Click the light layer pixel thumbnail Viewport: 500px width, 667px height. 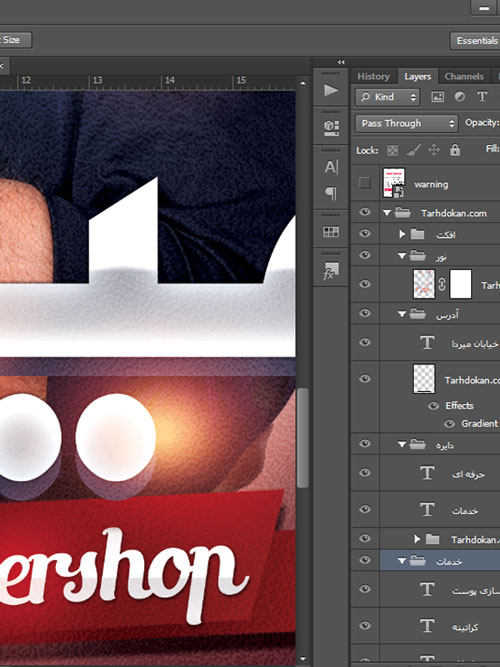pos(424,284)
